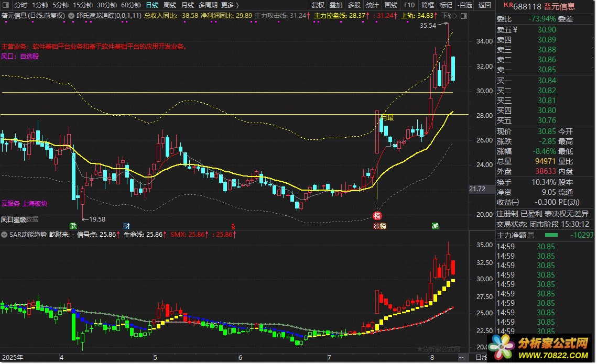597x364 pixels.
Task: Click the red 榜 marker circle
Action: tap(377, 216)
